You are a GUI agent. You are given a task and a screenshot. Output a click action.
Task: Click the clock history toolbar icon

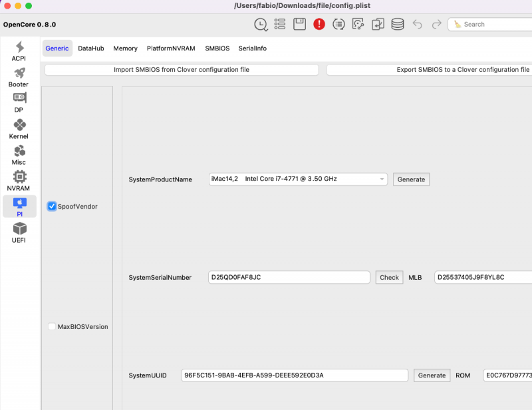261,25
